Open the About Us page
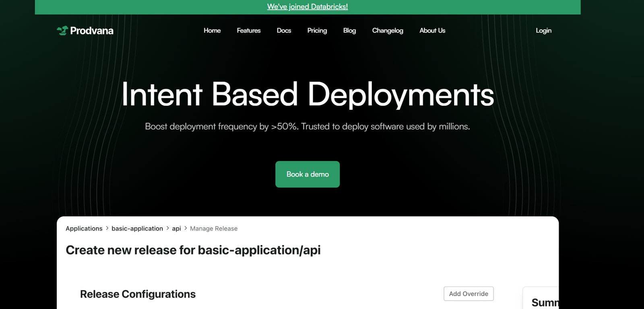The width and height of the screenshot is (644, 309). click(432, 31)
